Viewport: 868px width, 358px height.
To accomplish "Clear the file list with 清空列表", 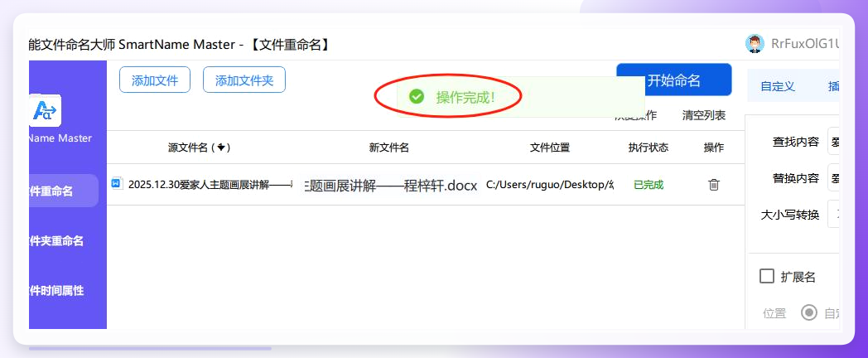I will pos(703,115).
